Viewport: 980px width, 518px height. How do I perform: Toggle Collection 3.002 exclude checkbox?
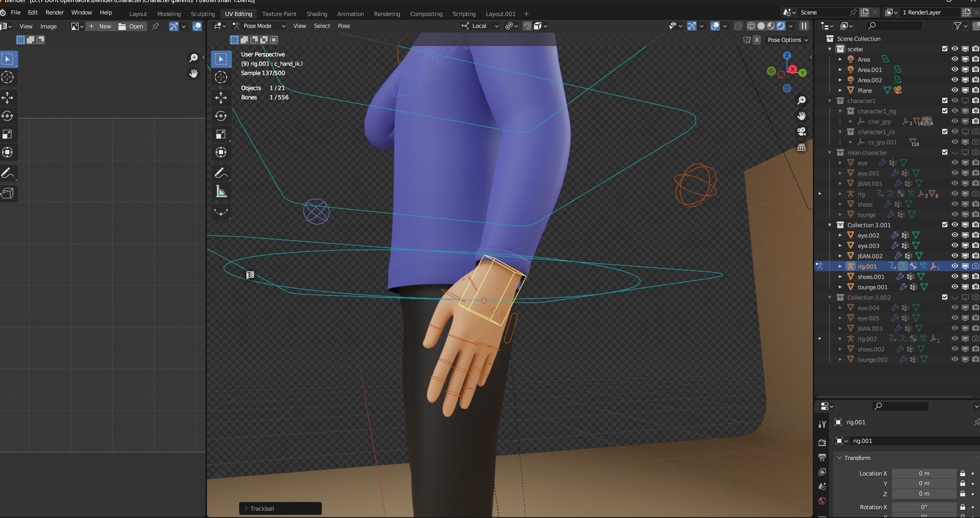(x=945, y=297)
